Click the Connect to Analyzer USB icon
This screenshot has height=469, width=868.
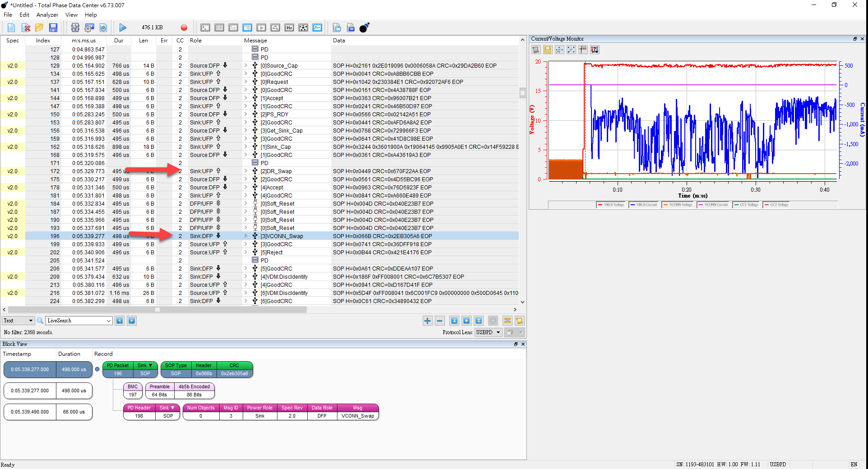coord(75,28)
